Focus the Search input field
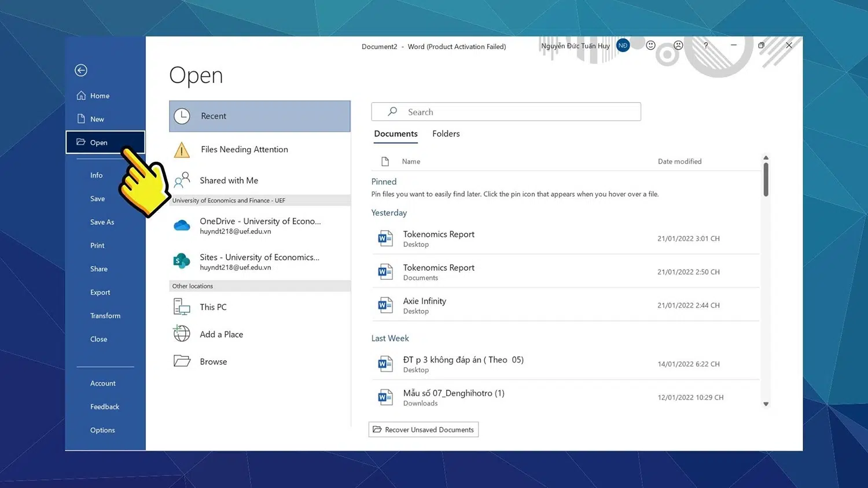 (x=506, y=112)
